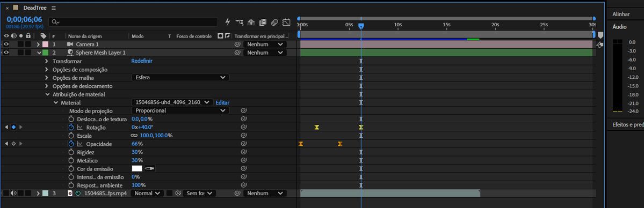This screenshot has width=644, height=208.
Task: Toggle preserve transparency box on layer 3
Action: point(169,193)
